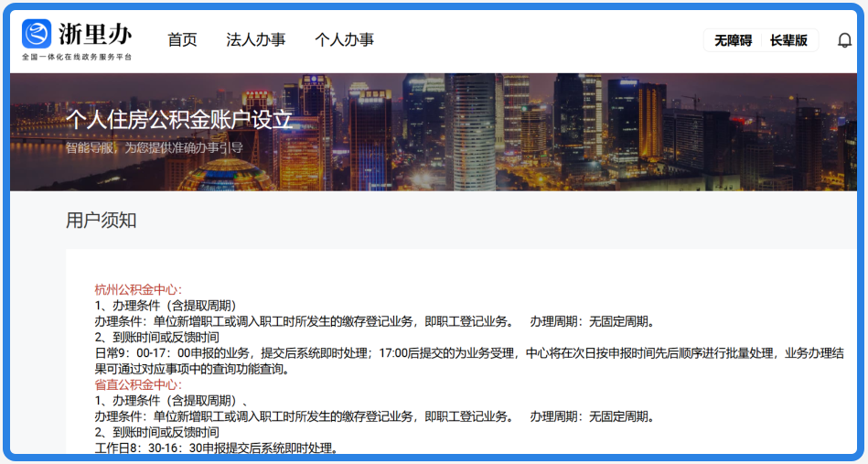The image size is (868, 464).
Task: Click the heading 个人住房公积金账户设立
Action: point(178,120)
